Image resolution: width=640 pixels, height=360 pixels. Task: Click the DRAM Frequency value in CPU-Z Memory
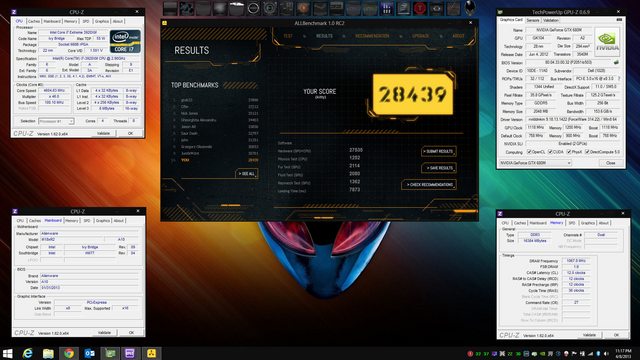click(576, 261)
